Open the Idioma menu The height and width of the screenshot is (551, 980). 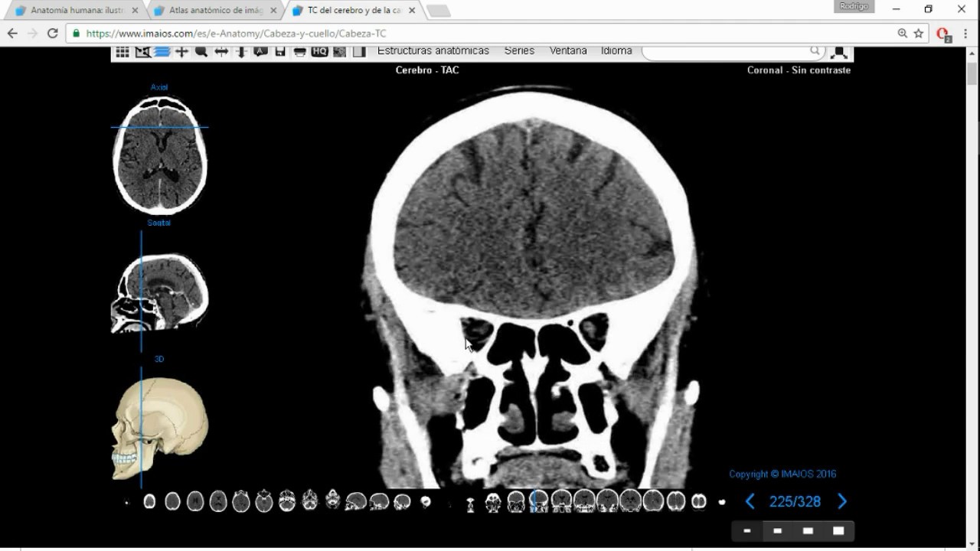[616, 51]
